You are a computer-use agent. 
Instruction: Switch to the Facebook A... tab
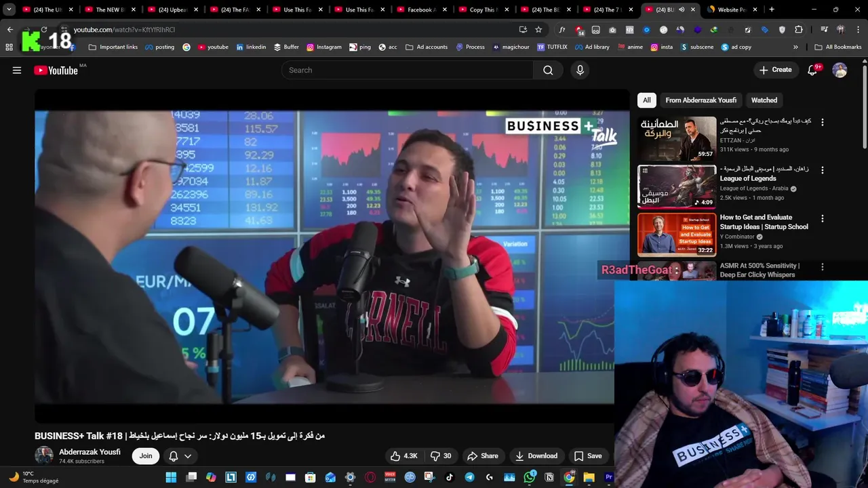[x=420, y=9]
